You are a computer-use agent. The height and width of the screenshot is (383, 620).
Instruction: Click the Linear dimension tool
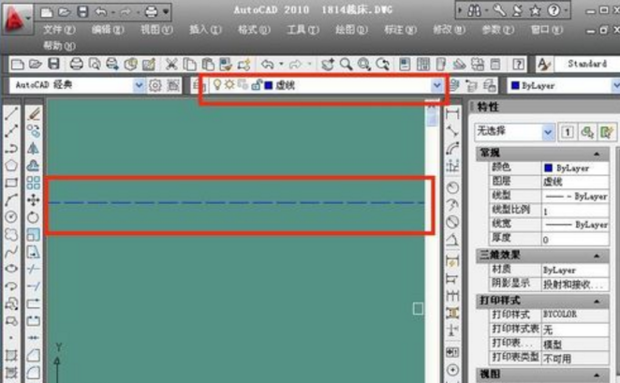pyautogui.click(x=453, y=114)
